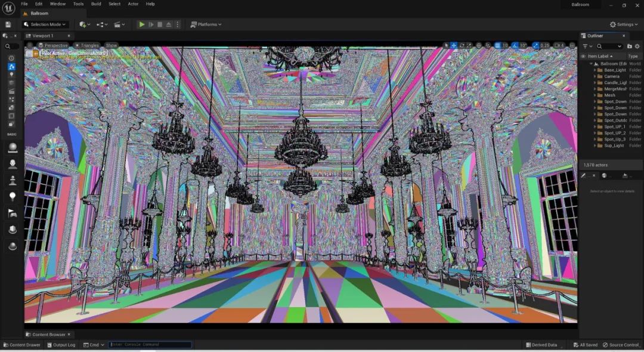Click into the console command input field
This screenshot has height=352, width=644.
(150, 345)
